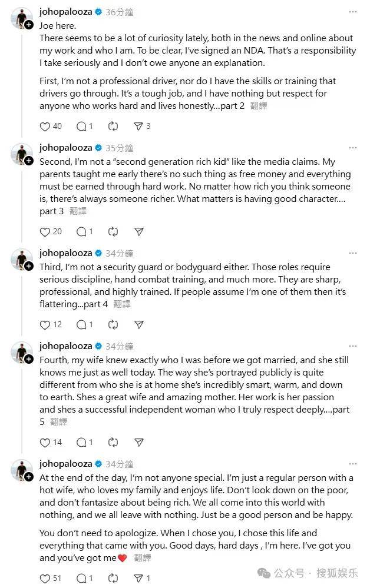370x588 pixels.
Task: Click the profile avatar on the first post
Action: [22, 18]
